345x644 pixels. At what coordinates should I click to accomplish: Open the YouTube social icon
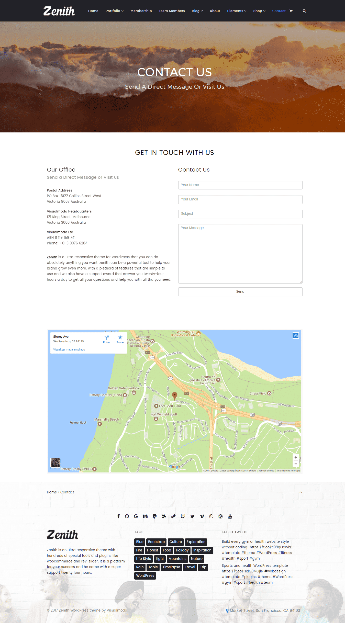pyautogui.click(x=230, y=516)
